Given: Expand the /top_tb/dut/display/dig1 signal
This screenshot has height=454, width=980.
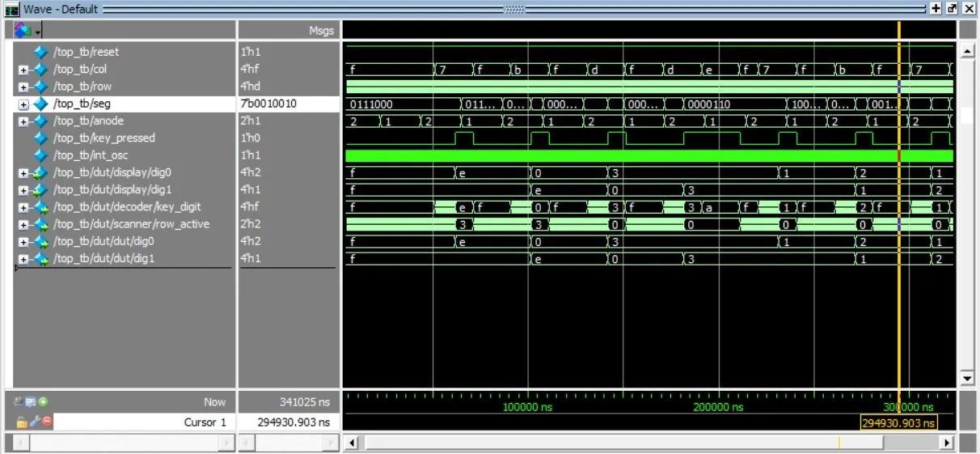Looking at the screenshot, I should pyautogui.click(x=23, y=190).
